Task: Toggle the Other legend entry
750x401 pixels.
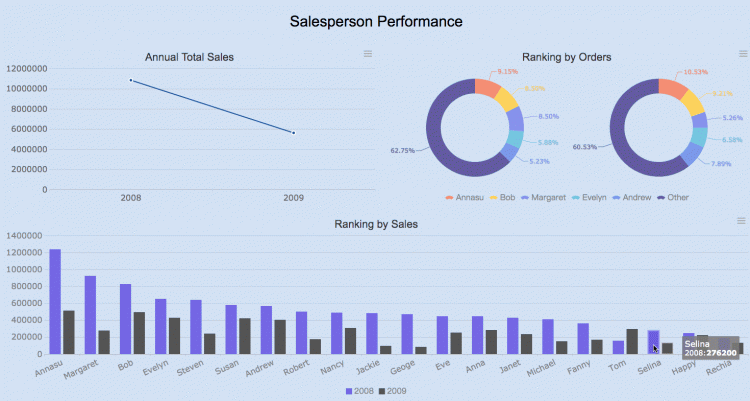Action: coord(673,197)
